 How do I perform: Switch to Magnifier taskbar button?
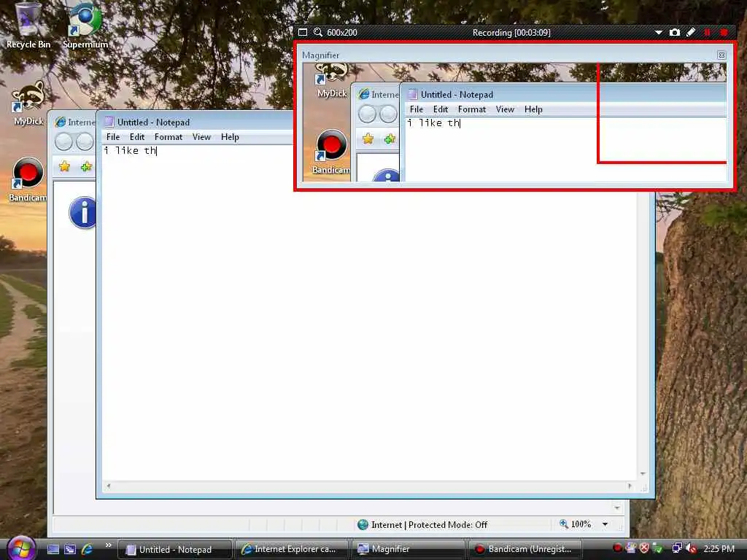coord(409,550)
